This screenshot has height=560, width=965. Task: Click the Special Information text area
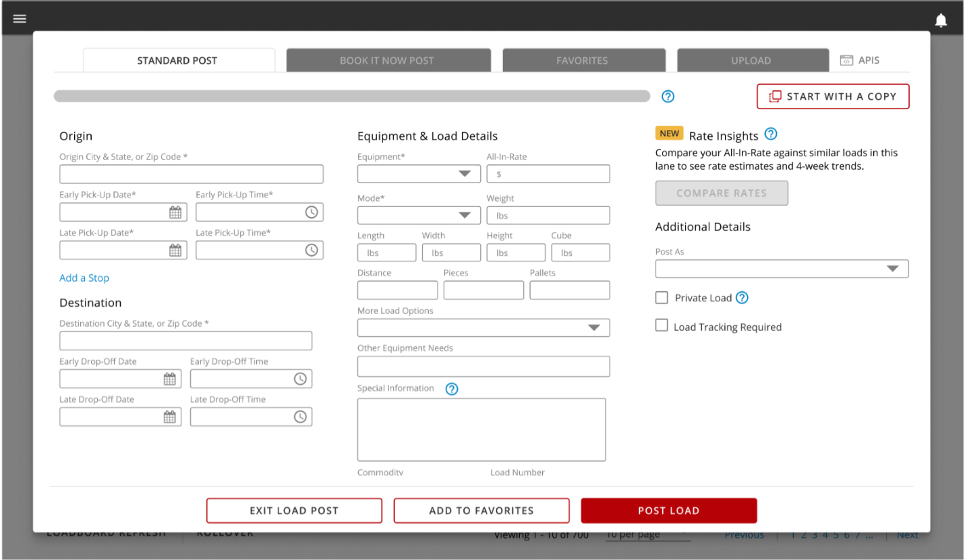coord(481,430)
